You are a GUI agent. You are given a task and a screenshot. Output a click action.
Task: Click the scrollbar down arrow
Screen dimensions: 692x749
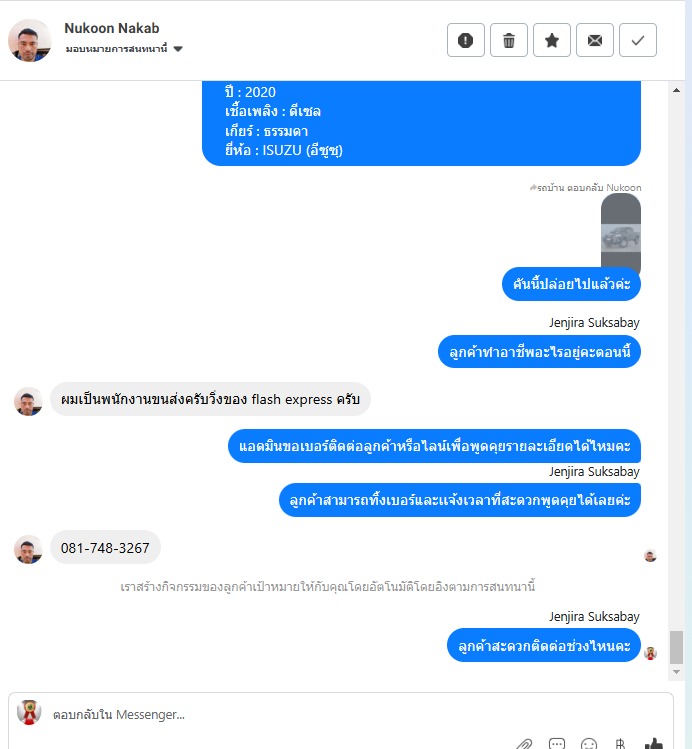[676, 672]
